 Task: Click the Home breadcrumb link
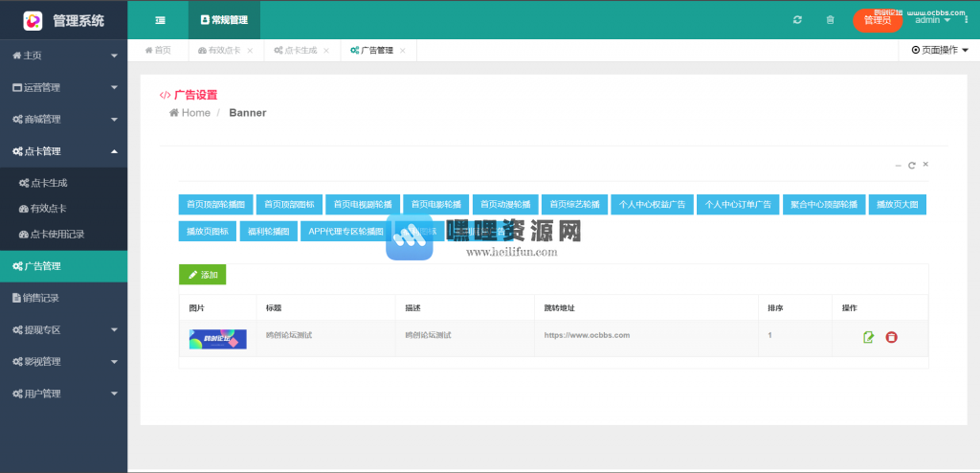pos(190,113)
